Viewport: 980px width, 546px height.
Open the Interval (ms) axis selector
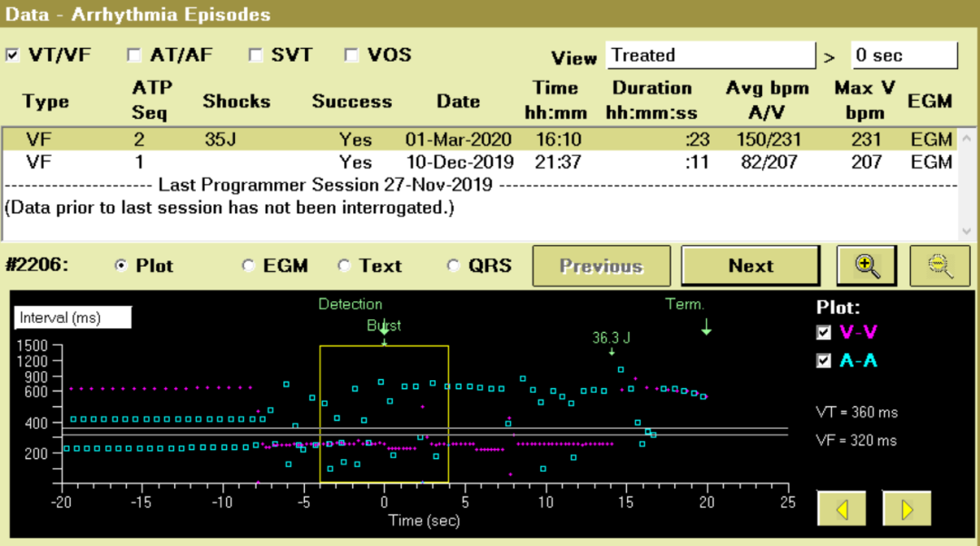click(x=73, y=317)
